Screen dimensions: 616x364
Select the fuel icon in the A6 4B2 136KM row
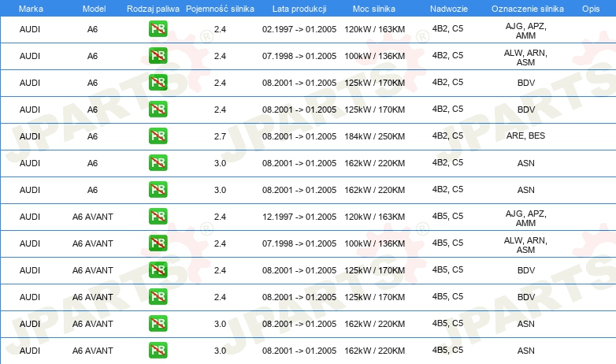(158, 56)
